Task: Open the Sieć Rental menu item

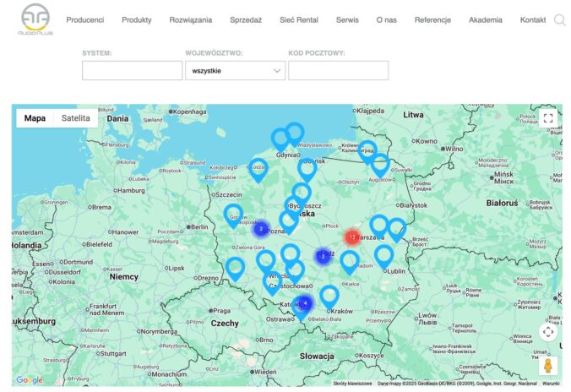Action: click(x=298, y=19)
